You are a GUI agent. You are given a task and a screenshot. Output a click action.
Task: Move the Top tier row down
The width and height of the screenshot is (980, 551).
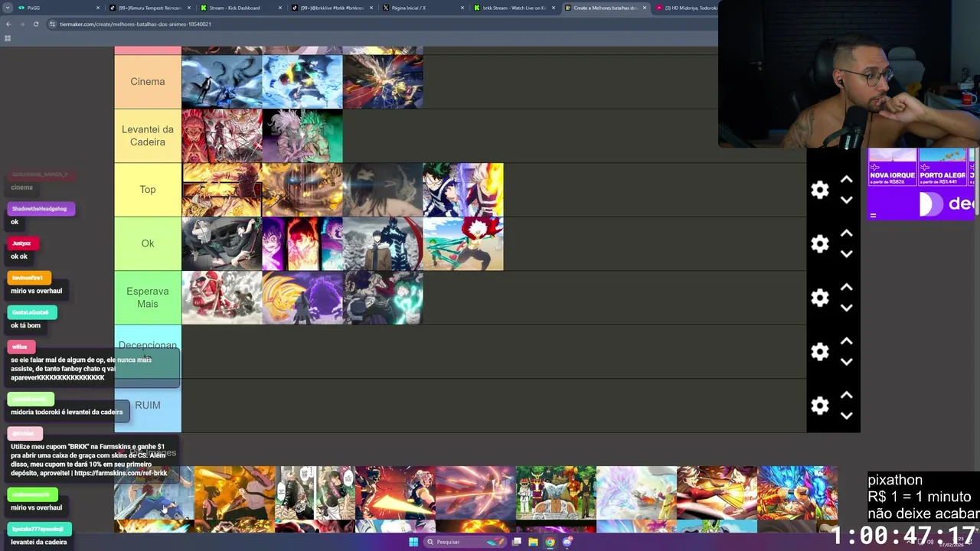[x=846, y=200]
